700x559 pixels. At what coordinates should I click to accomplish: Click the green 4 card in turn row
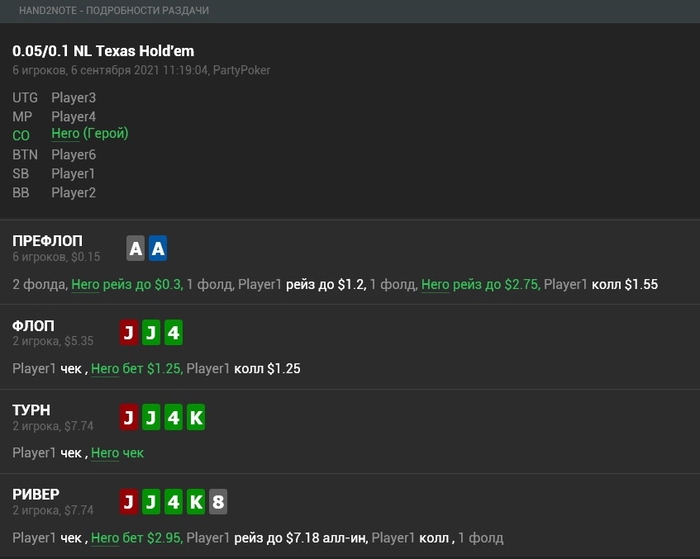click(x=173, y=418)
